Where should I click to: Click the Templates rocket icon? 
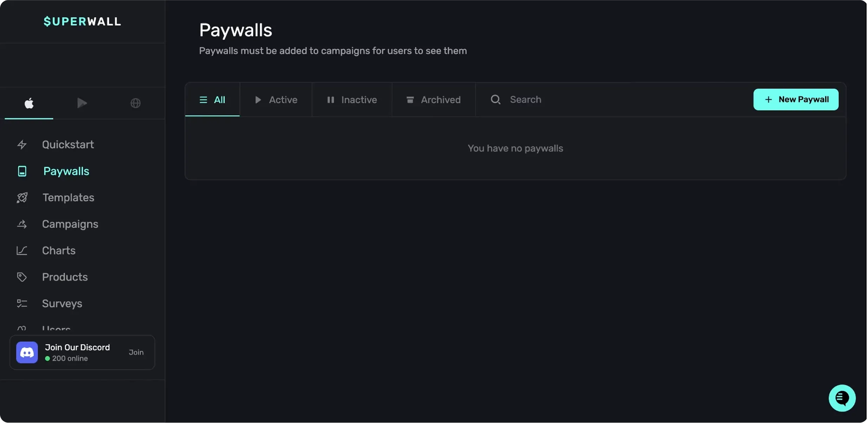[22, 198]
